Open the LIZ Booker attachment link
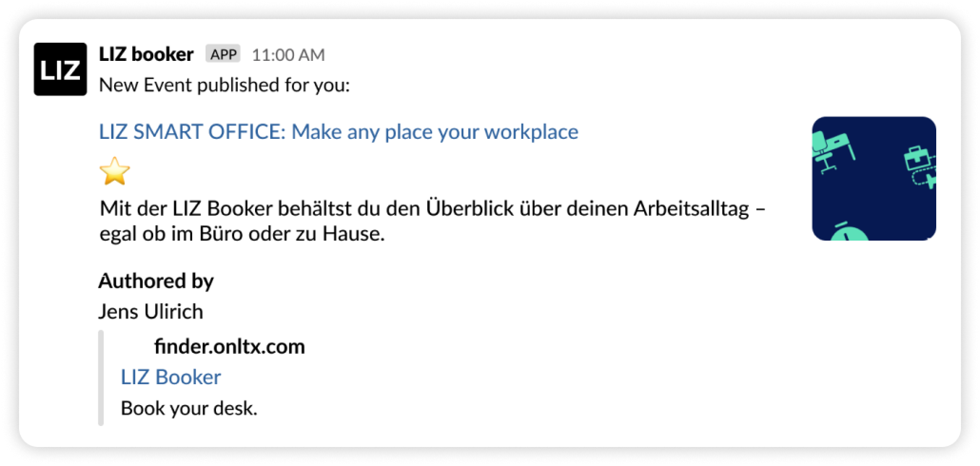The height and width of the screenshot is (466, 980). click(171, 377)
